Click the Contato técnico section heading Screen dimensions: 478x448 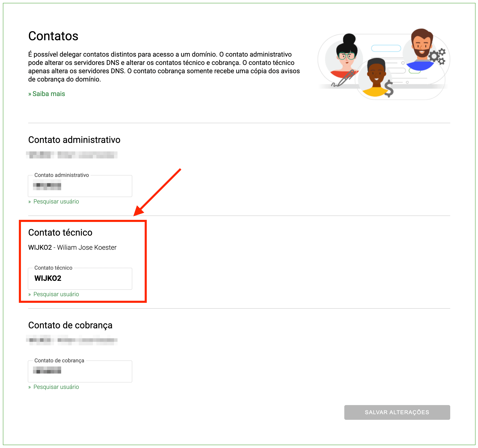[60, 233]
